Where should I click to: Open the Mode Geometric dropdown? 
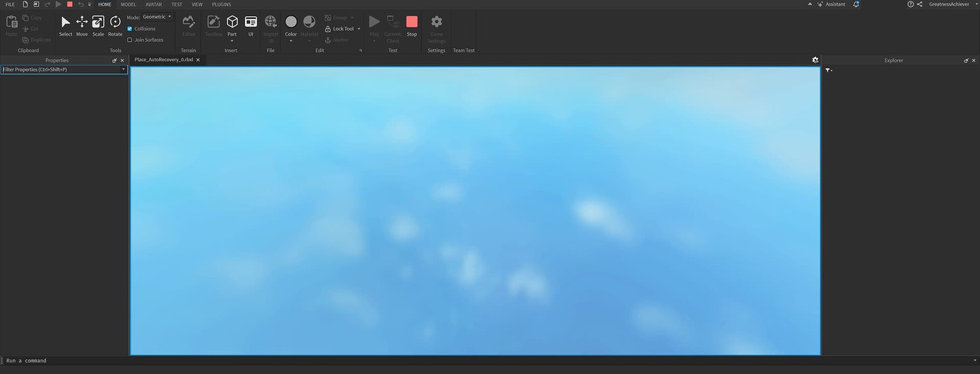(x=156, y=16)
